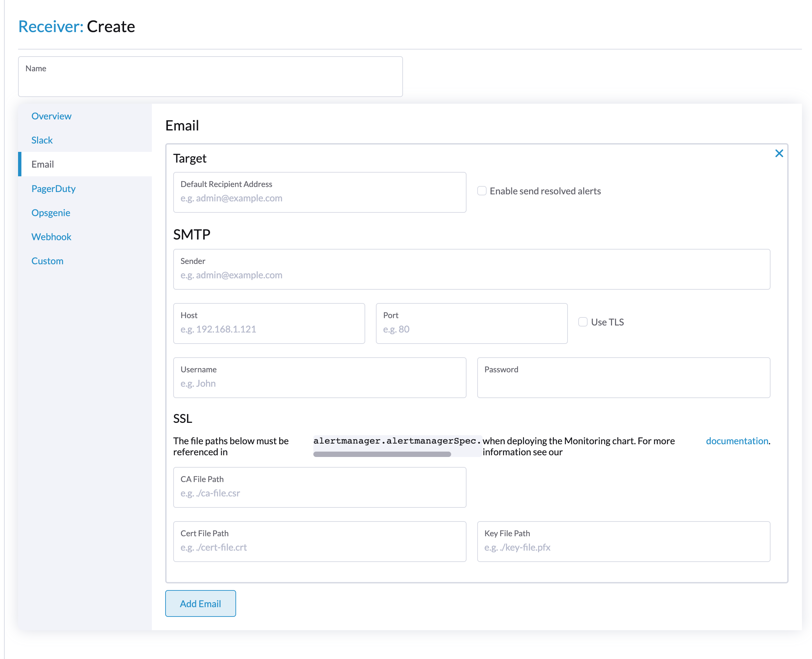Open the Custom receiver section
The width and height of the screenshot is (812, 659).
tap(47, 261)
